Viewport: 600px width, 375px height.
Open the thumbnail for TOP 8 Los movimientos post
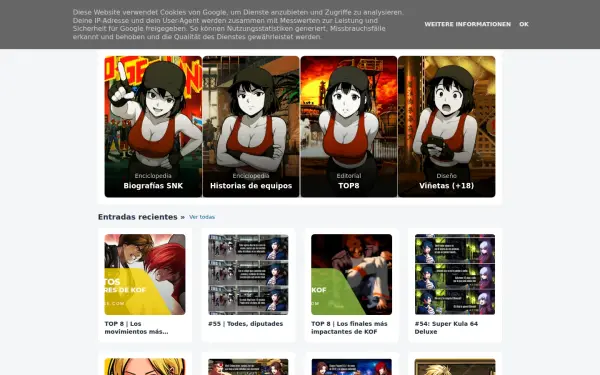(x=145, y=274)
